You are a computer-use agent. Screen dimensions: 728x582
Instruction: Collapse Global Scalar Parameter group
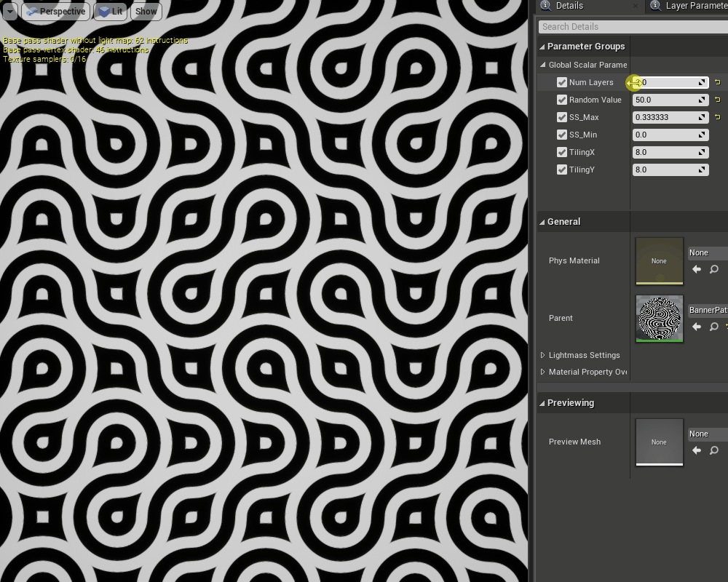543,65
